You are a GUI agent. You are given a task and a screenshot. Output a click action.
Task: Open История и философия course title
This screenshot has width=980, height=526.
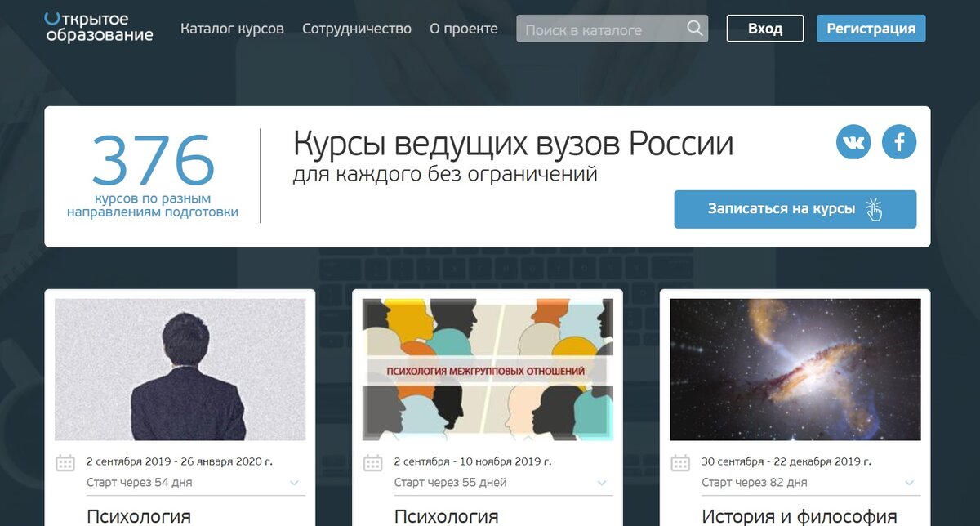tap(799, 516)
